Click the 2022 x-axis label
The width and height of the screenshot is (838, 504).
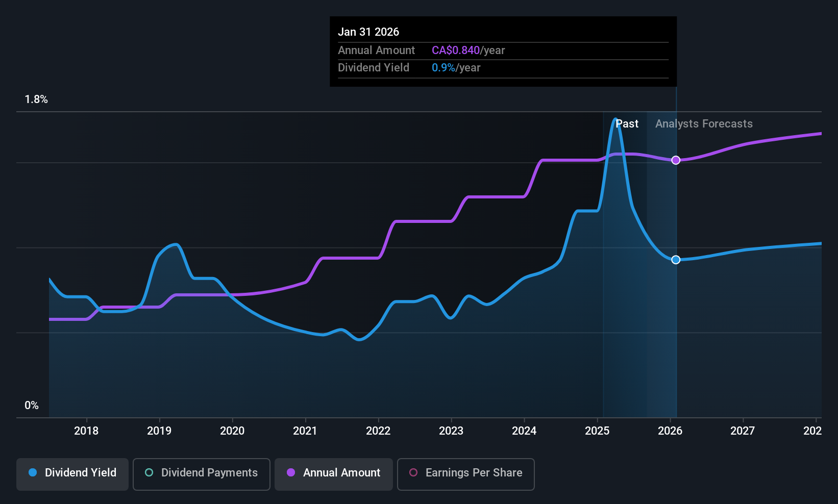click(x=378, y=431)
